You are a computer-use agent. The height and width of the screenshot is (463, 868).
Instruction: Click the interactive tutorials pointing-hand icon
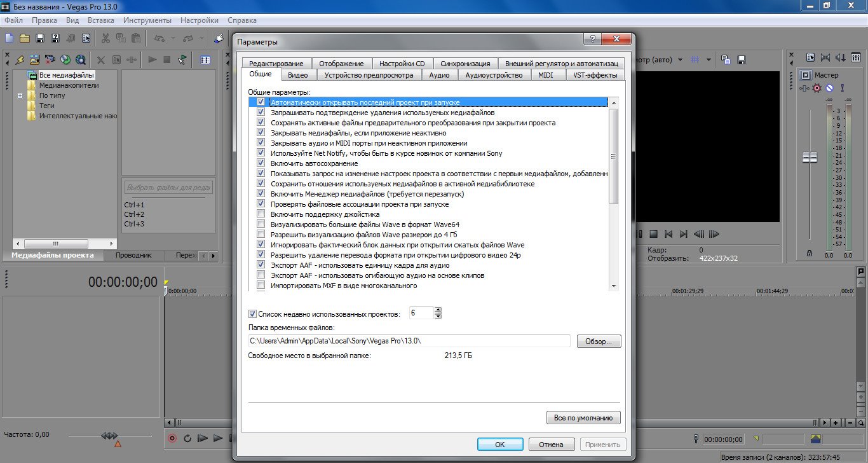click(x=219, y=39)
